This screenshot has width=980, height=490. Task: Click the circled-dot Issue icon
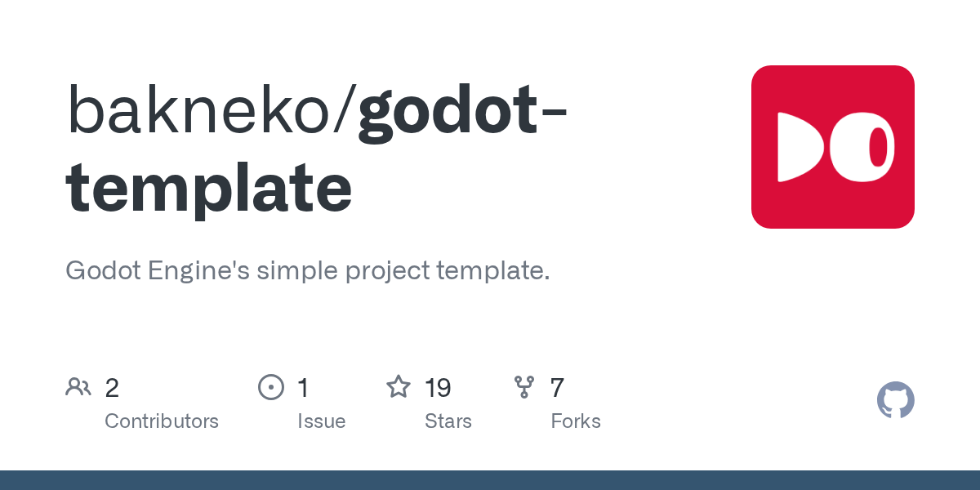[x=271, y=387]
